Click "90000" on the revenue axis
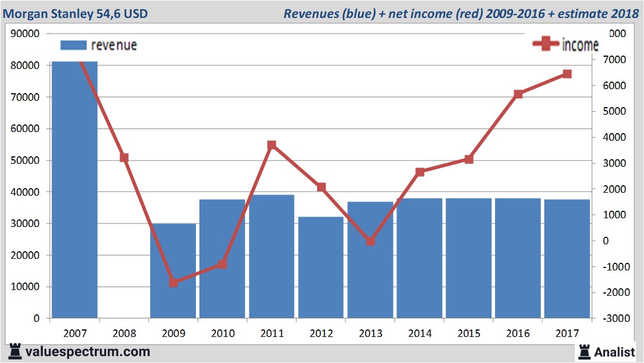The image size is (644, 363). pyautogui.click(x=25, y=34)
